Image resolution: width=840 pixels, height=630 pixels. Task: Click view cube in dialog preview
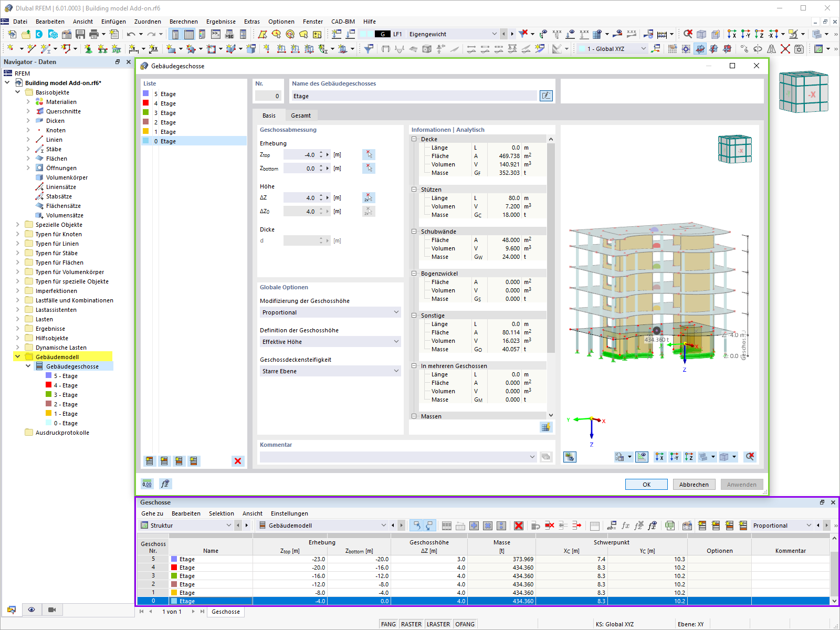tap(734, 149)
